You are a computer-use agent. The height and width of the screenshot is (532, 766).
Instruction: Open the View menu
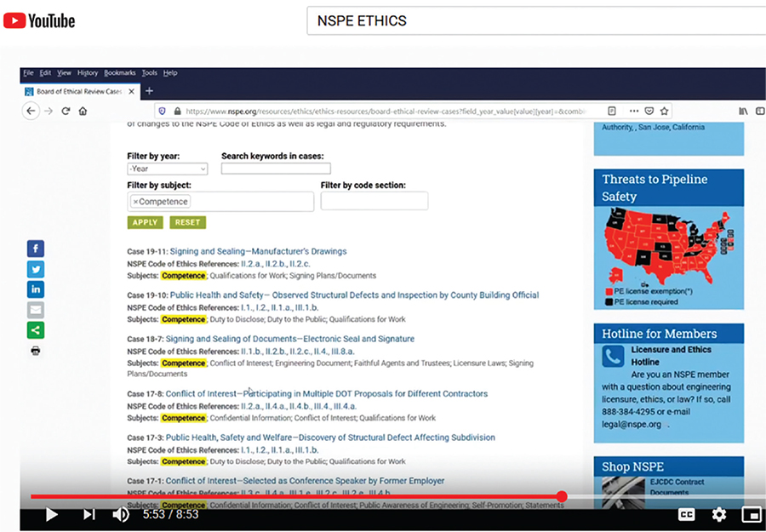(64, 73)
